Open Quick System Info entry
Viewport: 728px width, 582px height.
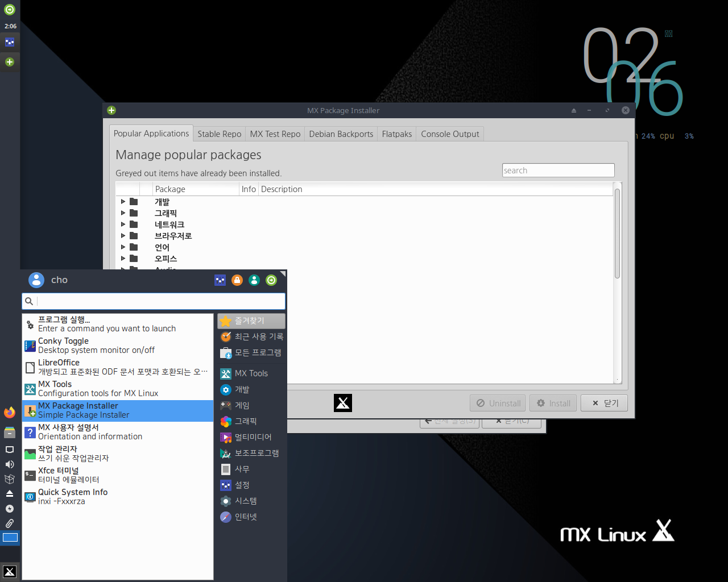[x=118, y=497]
